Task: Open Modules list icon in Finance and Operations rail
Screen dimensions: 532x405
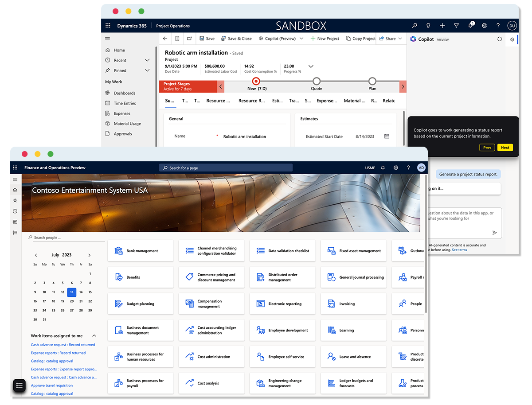Action: (x=15, y=233)
